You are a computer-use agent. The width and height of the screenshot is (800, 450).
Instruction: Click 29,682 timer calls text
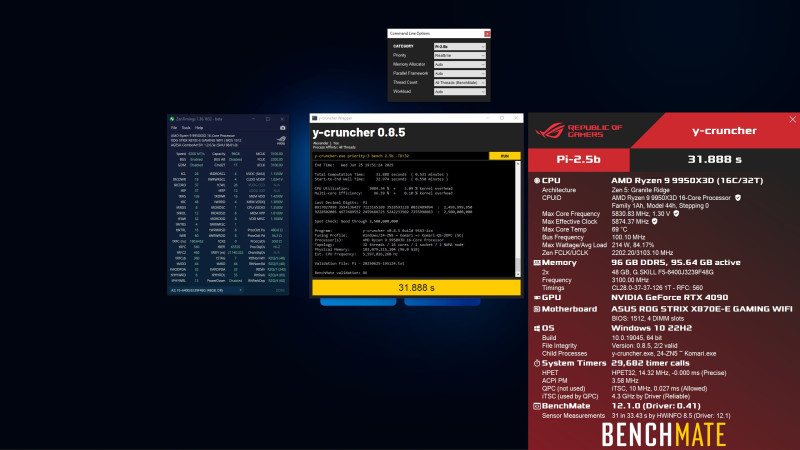tap(650, 363)
